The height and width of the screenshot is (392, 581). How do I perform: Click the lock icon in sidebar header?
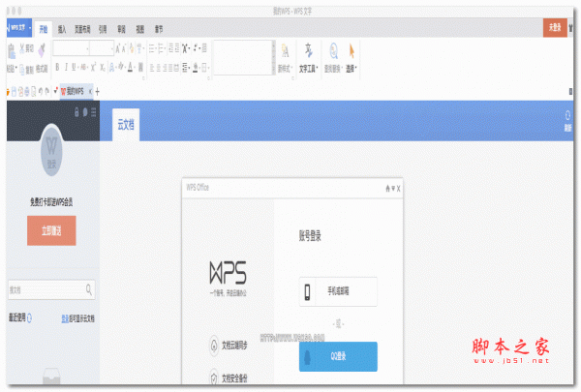point(76,112)
